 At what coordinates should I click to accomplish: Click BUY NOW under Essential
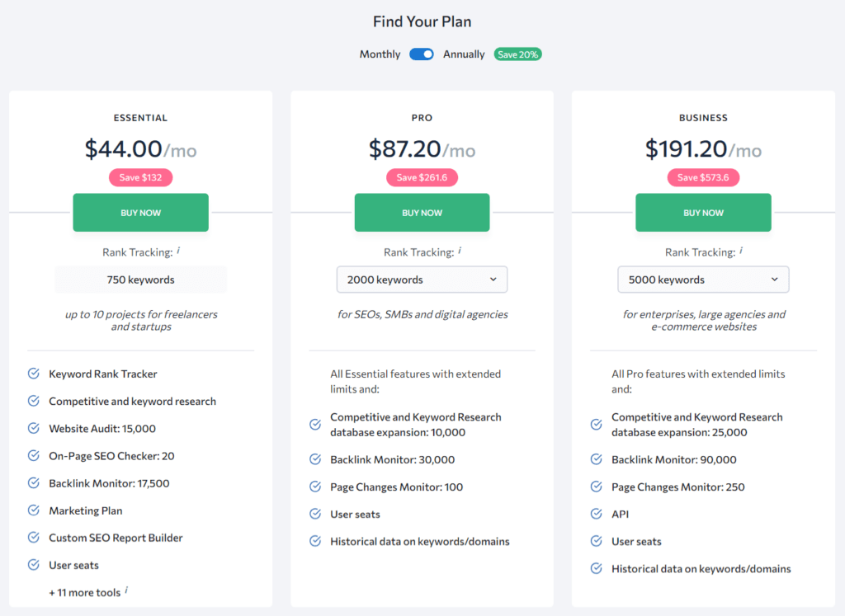[140, 212]
